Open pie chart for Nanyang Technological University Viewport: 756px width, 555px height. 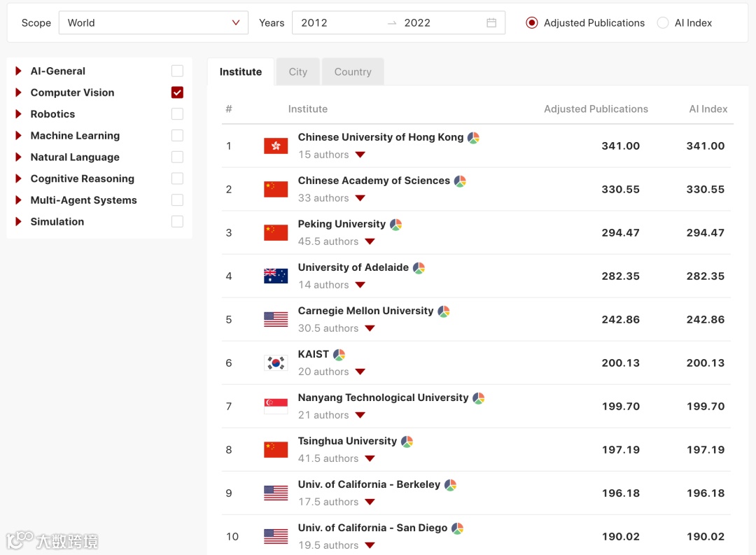click(x=478, y=398)
